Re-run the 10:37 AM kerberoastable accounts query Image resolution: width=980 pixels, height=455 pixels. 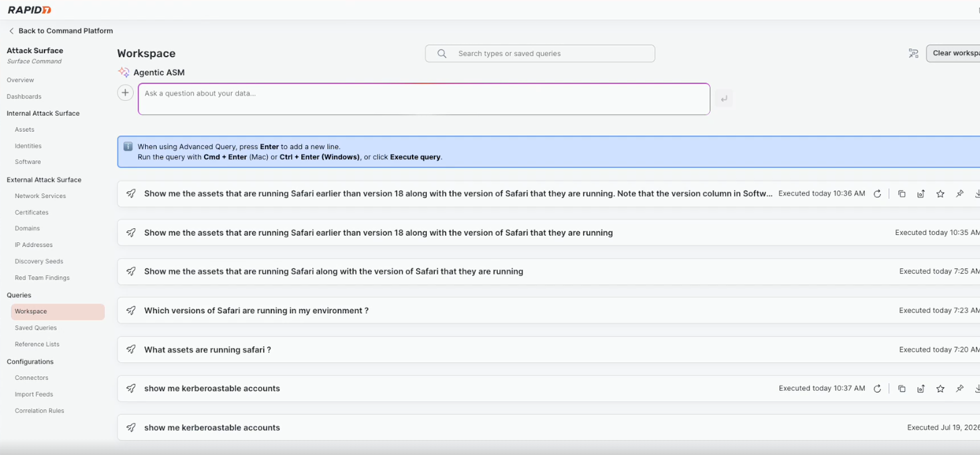coord(877,389)
